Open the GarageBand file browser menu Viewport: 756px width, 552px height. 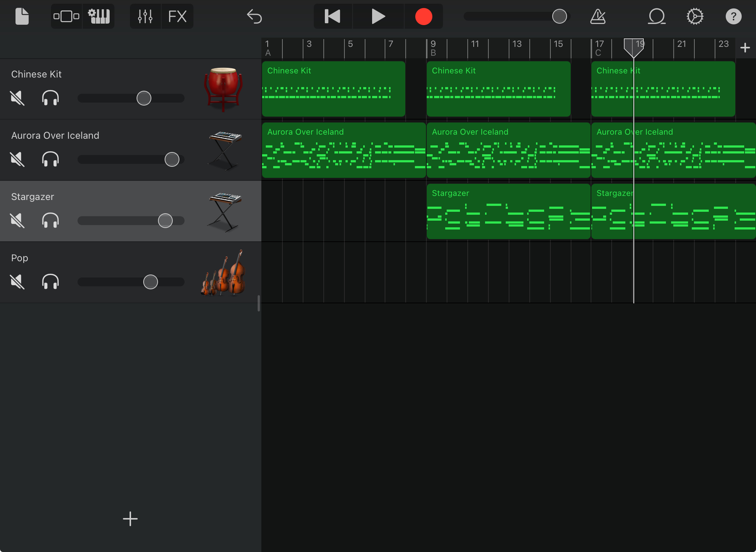[22, 16]
